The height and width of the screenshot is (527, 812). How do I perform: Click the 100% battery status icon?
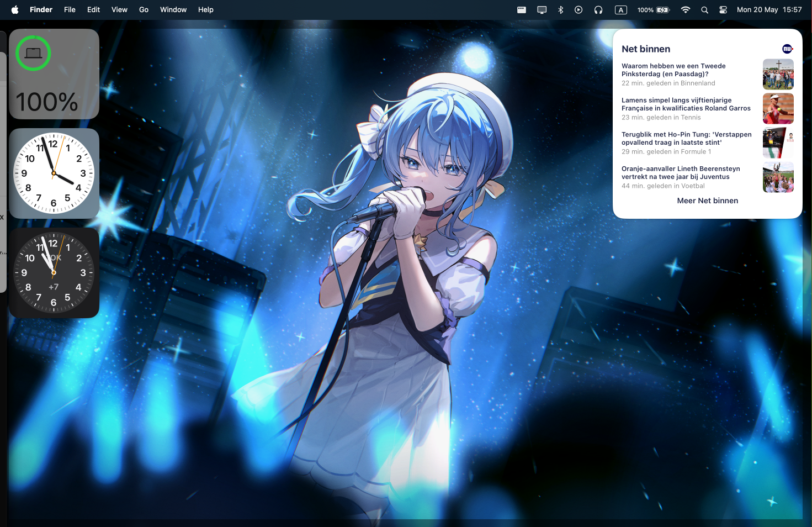pos(654,9)
